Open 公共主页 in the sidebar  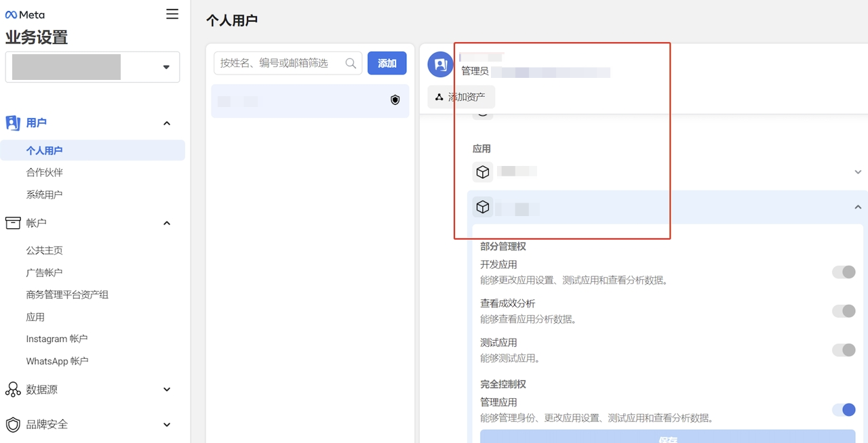coord(44,251)
